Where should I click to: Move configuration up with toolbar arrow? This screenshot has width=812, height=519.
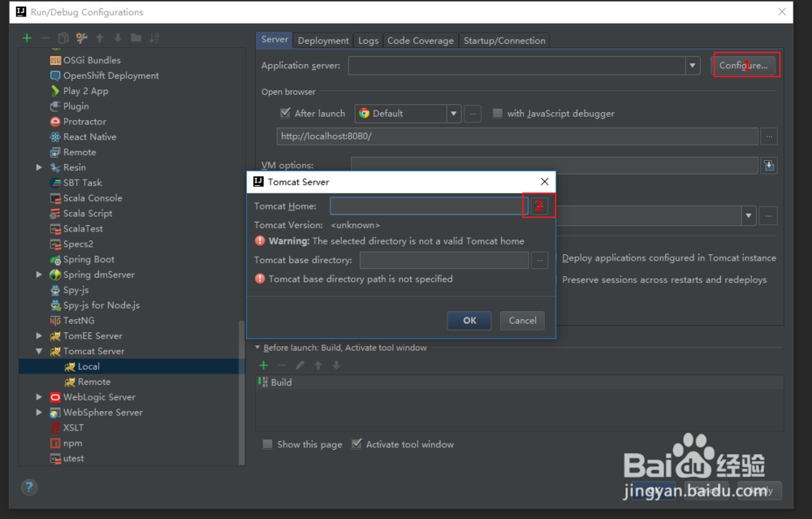click(x=100, y=38)
